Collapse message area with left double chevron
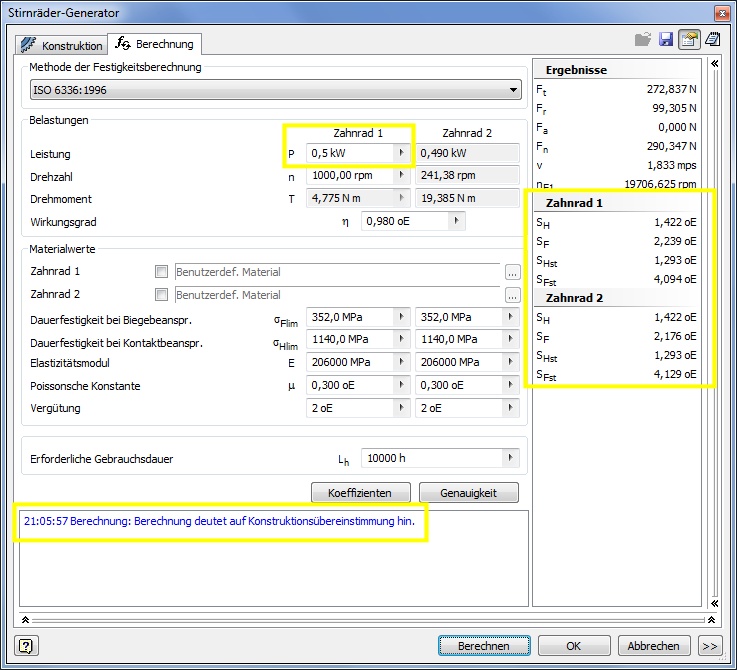This screenshot has width=737, height=670. (25, 620)
